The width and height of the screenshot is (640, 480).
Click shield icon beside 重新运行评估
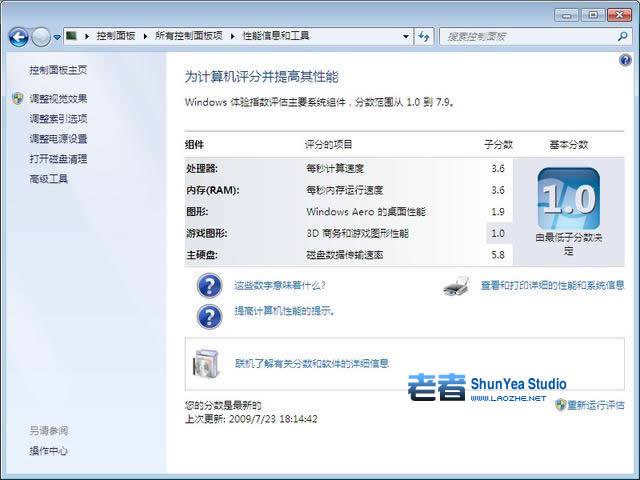pyautogui.click(x=560, y=405)
